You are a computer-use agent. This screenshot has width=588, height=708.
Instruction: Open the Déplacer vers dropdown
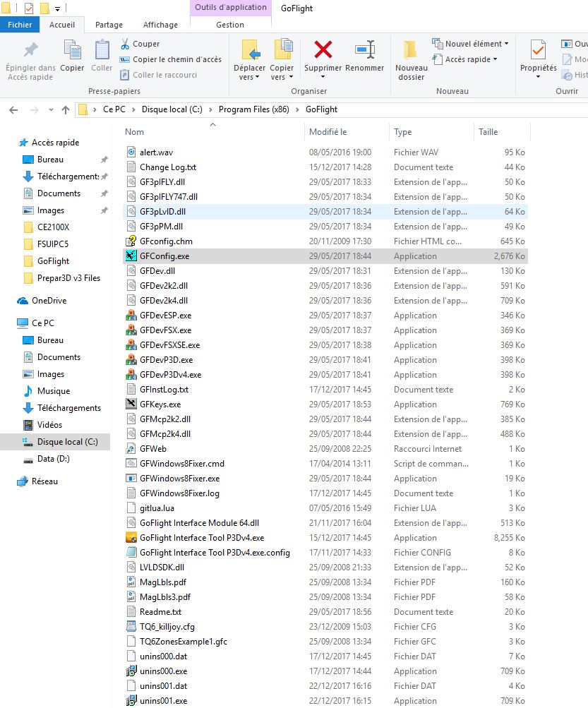[x=251, y=73]
